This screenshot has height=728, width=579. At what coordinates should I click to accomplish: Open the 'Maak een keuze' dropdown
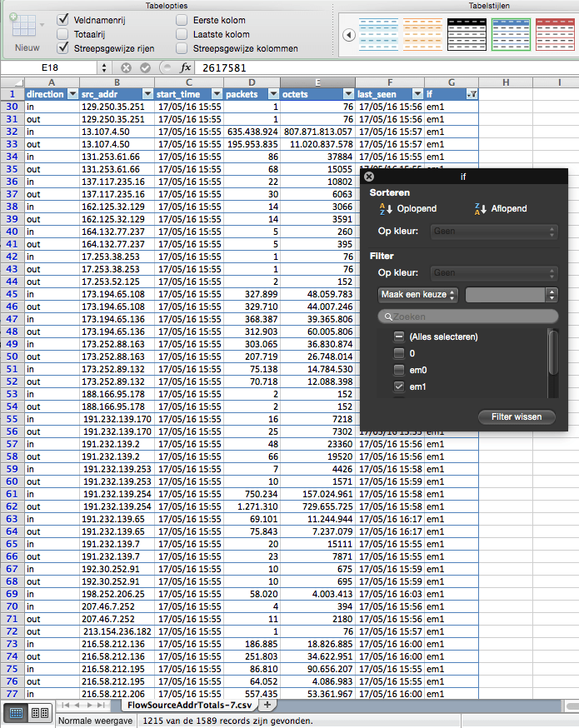(x=418, y=295)
